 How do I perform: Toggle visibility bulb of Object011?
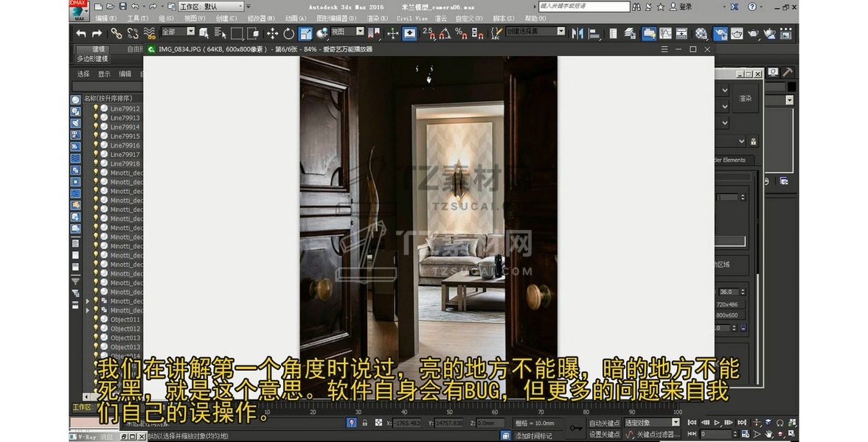pyautogui.click(x=96, y=319)
